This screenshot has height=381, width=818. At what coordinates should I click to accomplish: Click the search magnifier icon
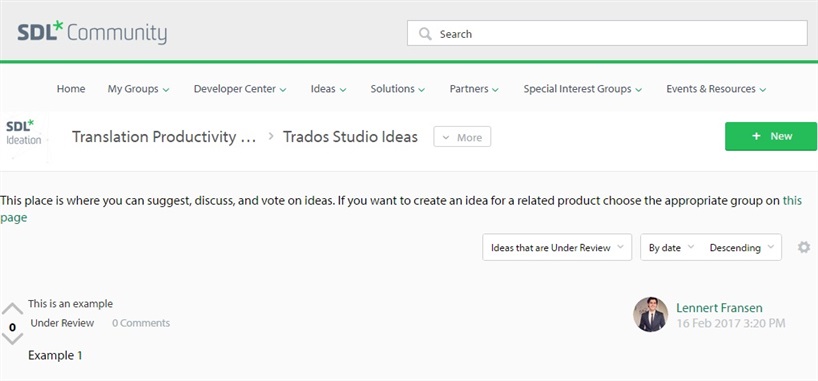(425, 34)
